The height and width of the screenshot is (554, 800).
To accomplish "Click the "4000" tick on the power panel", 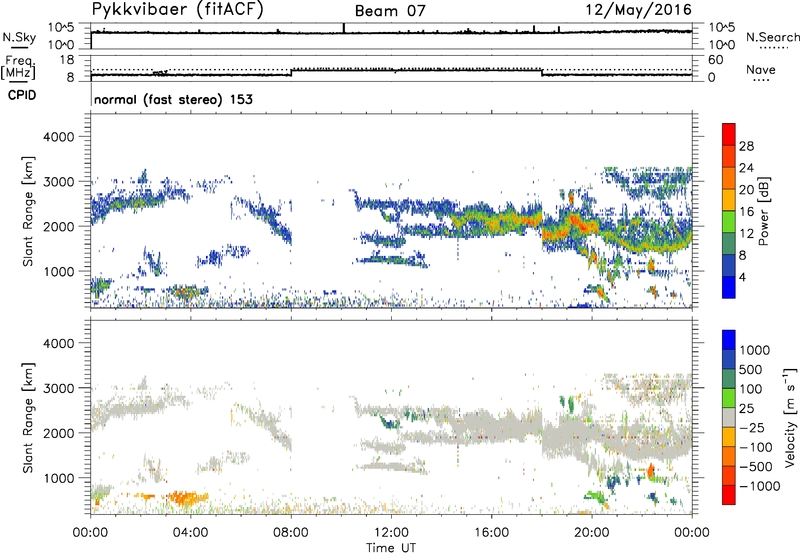I will (58, 137).
